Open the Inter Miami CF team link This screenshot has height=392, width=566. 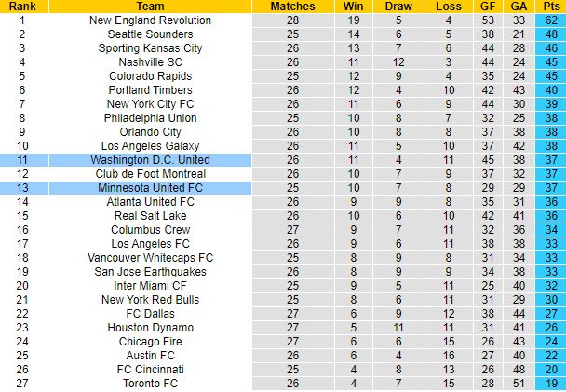pos(150,286)
